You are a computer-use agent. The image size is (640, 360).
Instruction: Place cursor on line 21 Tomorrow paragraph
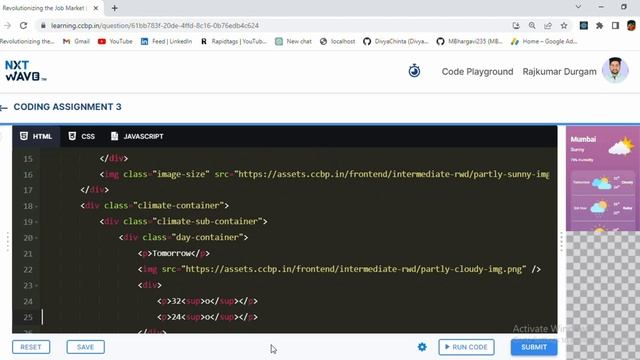tap(173, 253)
